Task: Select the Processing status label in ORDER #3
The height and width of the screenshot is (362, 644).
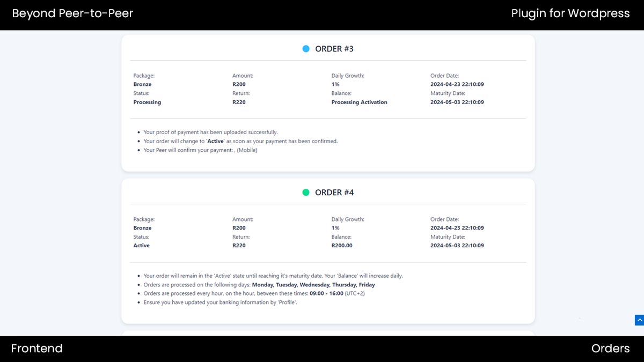Action: click(147, 102)
